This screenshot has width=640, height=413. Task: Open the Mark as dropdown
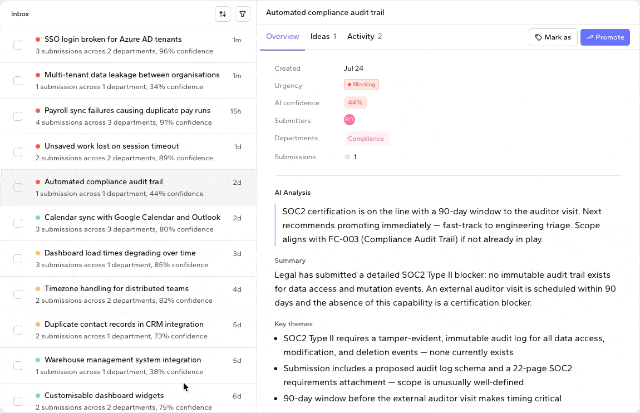pyautogui.click(x=553, y=37)
